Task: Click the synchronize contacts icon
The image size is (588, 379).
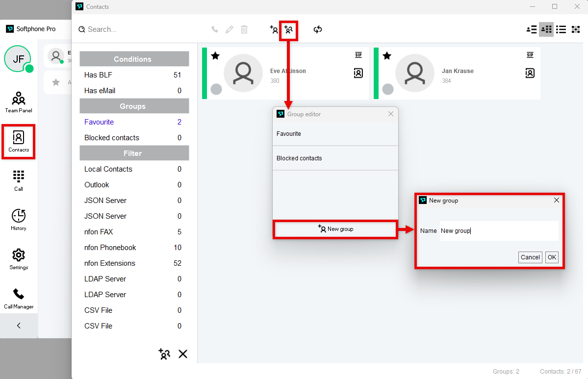Action: (318, 29)
